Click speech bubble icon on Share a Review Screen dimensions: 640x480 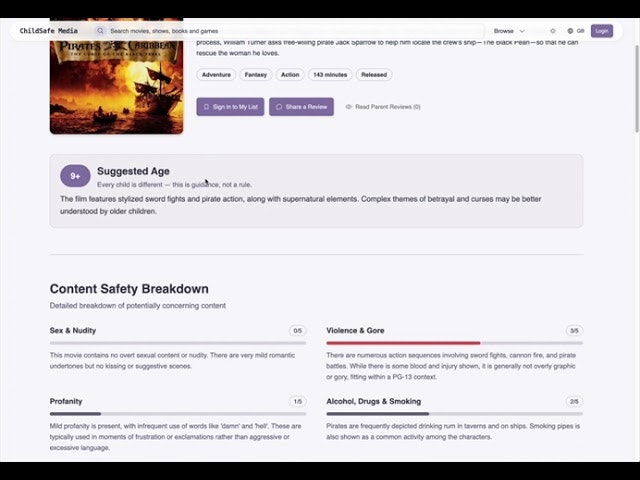point(279,107)
